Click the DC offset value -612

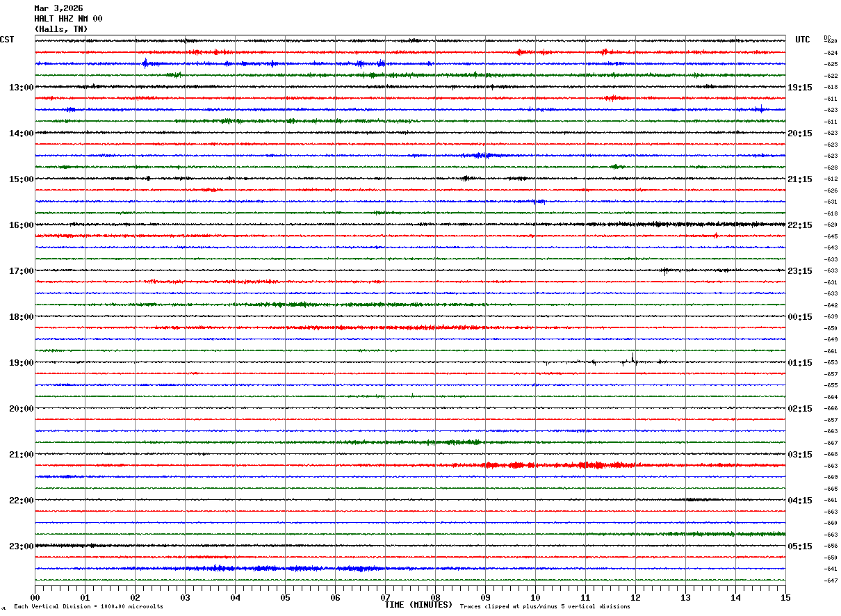[x=831, y=179]
